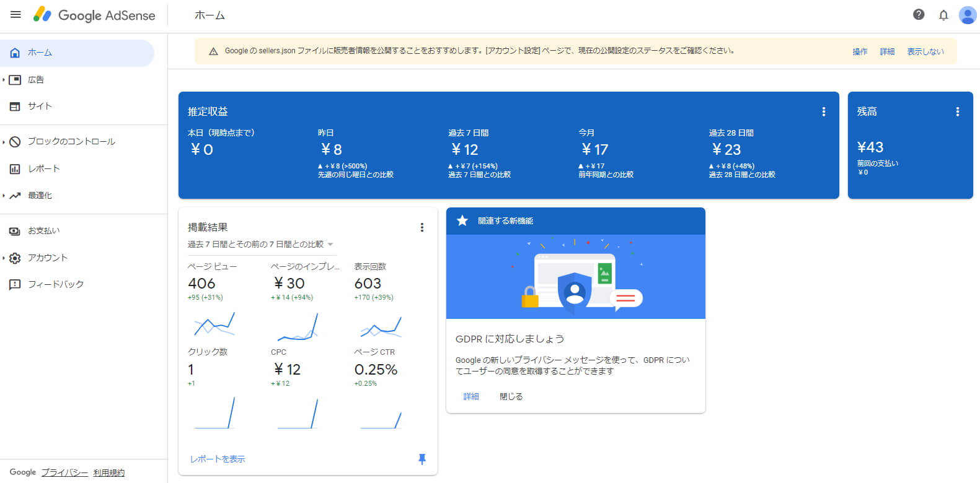
Task: Click the ページビュー trend sparkline chart
Action: tap(214, 324)
